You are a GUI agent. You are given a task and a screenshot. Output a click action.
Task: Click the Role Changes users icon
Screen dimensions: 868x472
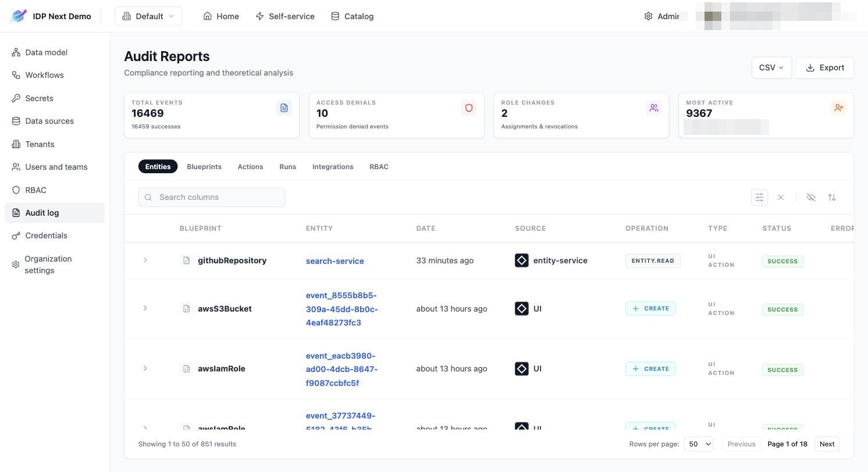[x=654, y=108]
